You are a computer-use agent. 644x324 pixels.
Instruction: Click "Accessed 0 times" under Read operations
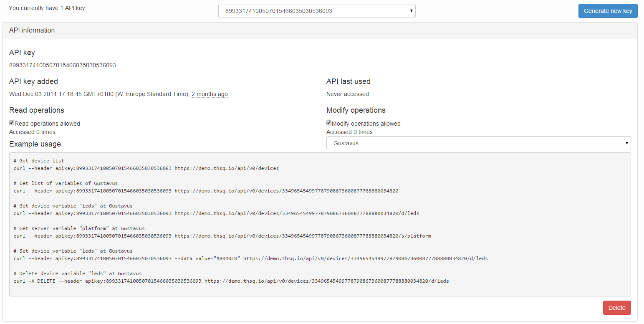coord(32,132)
